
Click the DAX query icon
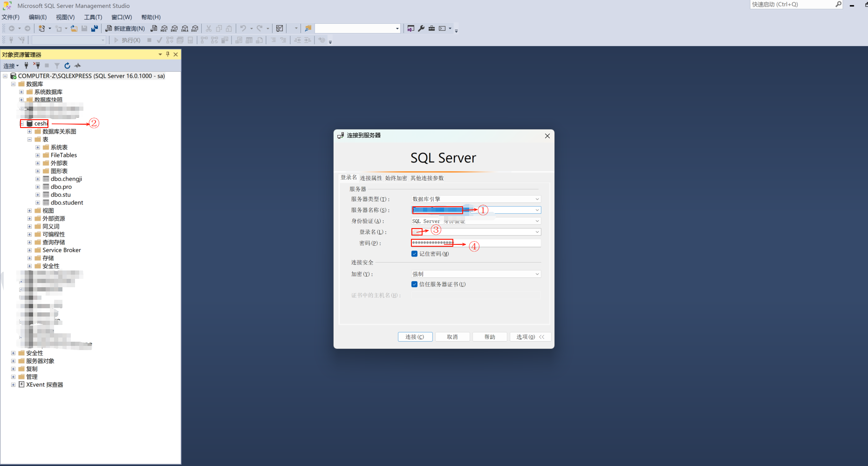(195, 28)
